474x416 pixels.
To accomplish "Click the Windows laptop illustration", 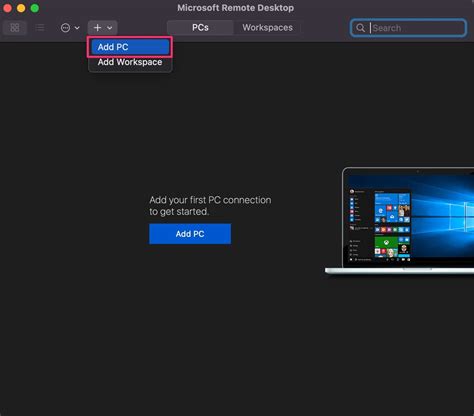I will pos(400,221).
